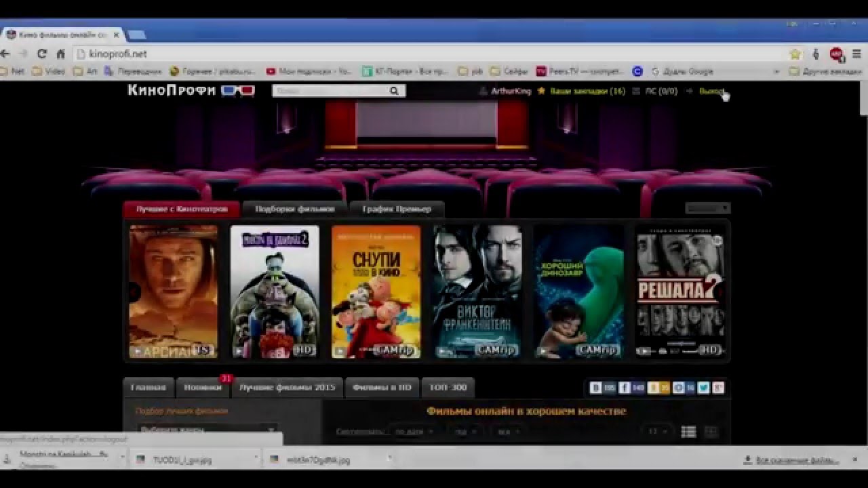
Task: Open the 'Снупи в кино' poster
Action: pyautogui.click(x=376, y=291)
